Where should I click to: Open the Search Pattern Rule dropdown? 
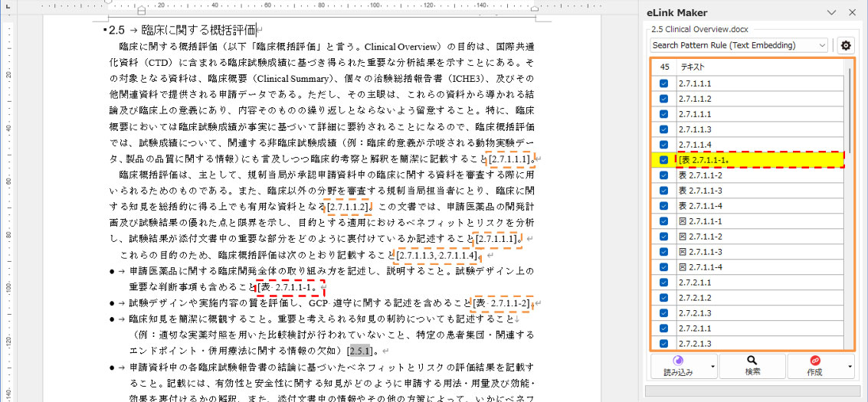pyautogui.click(x=739, y=45)
